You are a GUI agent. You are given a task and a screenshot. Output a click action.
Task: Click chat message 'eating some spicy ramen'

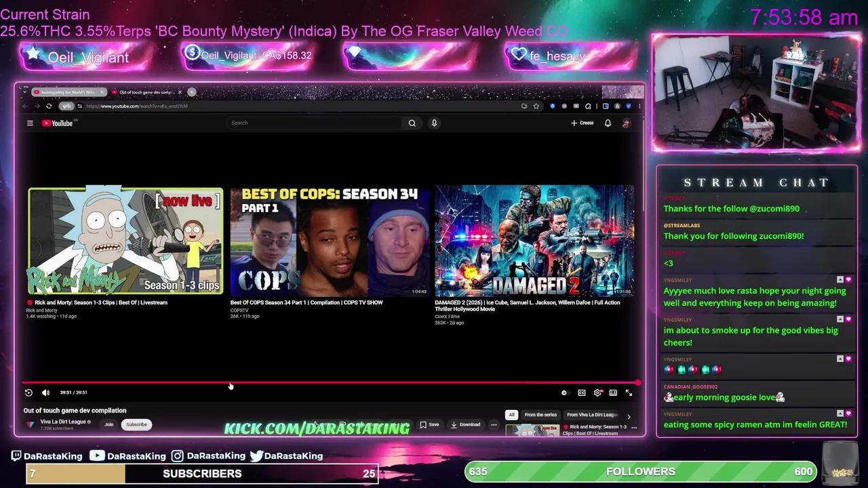pyautogui.click(x=755, y=424)
